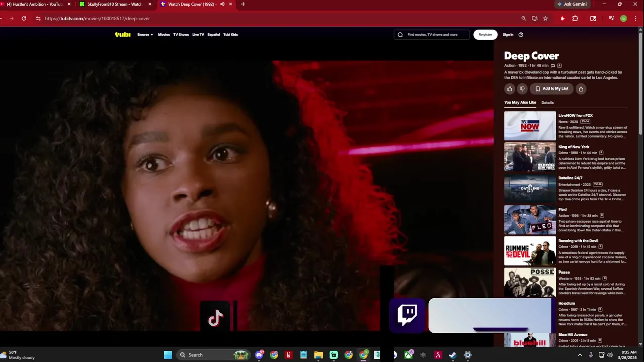Reload the page with browser refresh
Viewport: 644px width, 362px height.
point(24,18)
